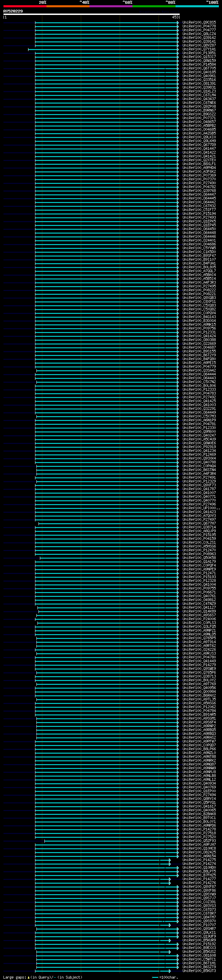
Task: Select the hit label UniRef100_Q33516
Action: point(199,80)
